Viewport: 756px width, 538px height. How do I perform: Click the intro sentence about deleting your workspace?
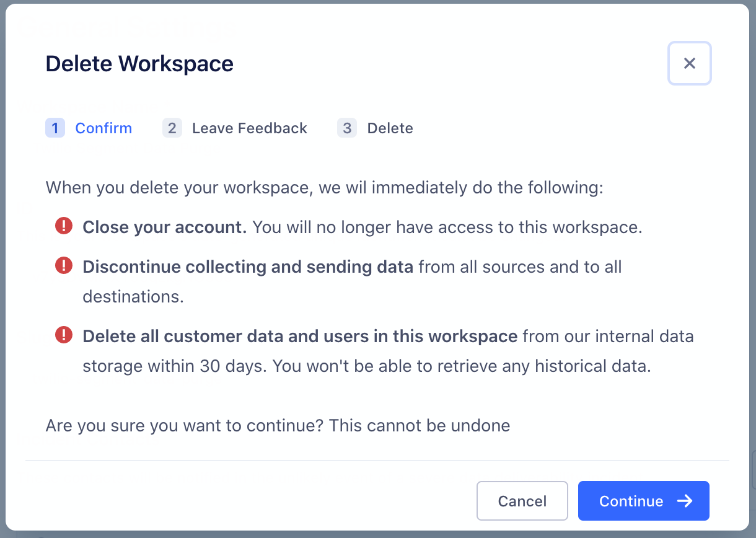[x=323, y=187]
